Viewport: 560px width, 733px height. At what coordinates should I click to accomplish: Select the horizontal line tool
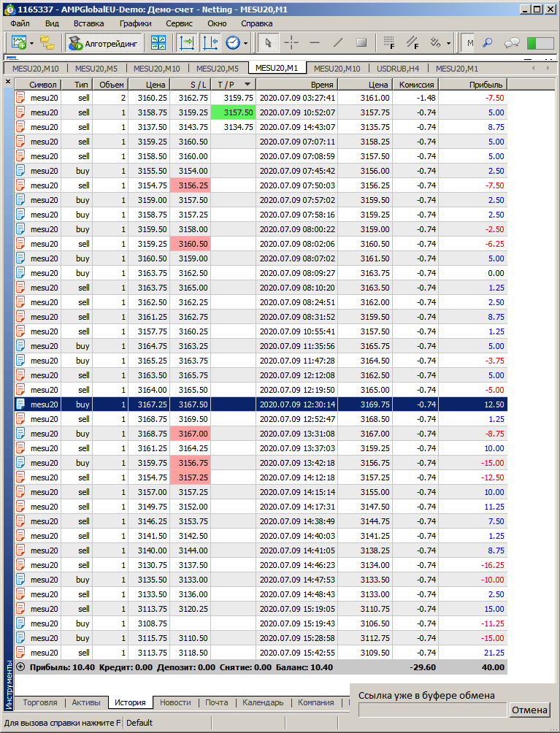pos(315,43)
